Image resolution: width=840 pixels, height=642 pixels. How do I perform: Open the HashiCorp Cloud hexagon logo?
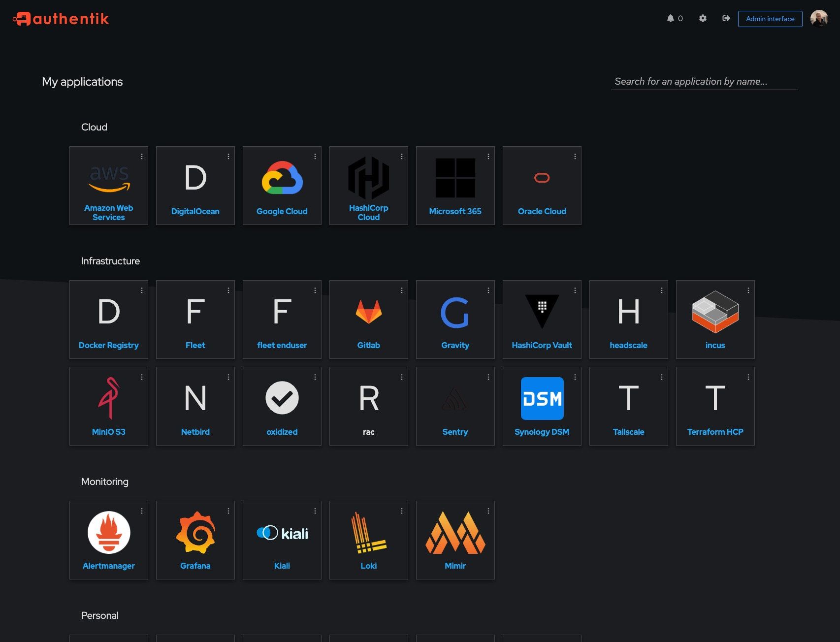coord(369,178)
